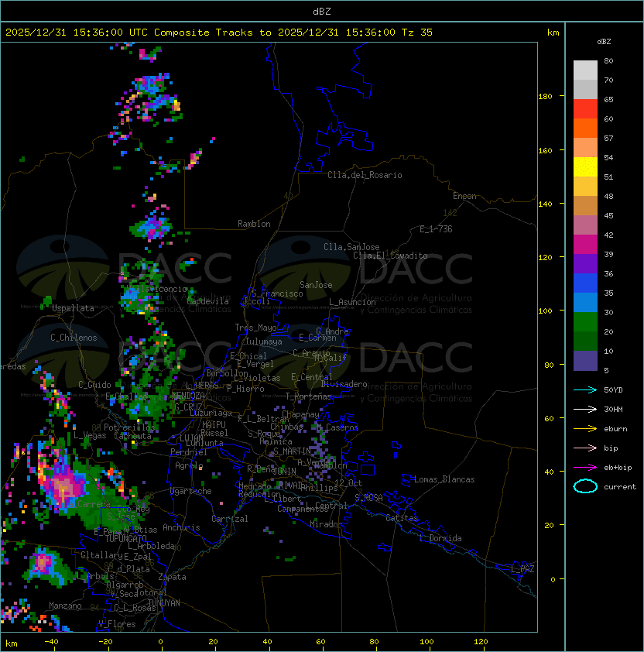
Task: Click the Ramblon map label
Action: (x=254, y=224)
